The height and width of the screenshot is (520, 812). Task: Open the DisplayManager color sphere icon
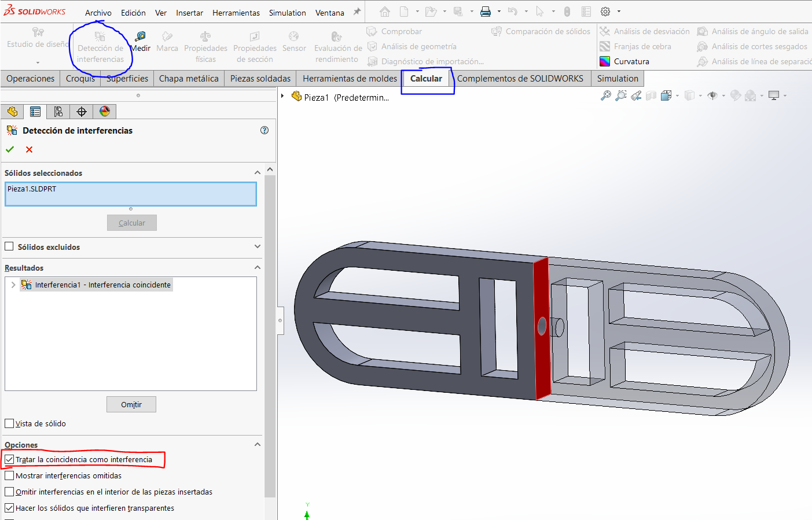point(105,112)
